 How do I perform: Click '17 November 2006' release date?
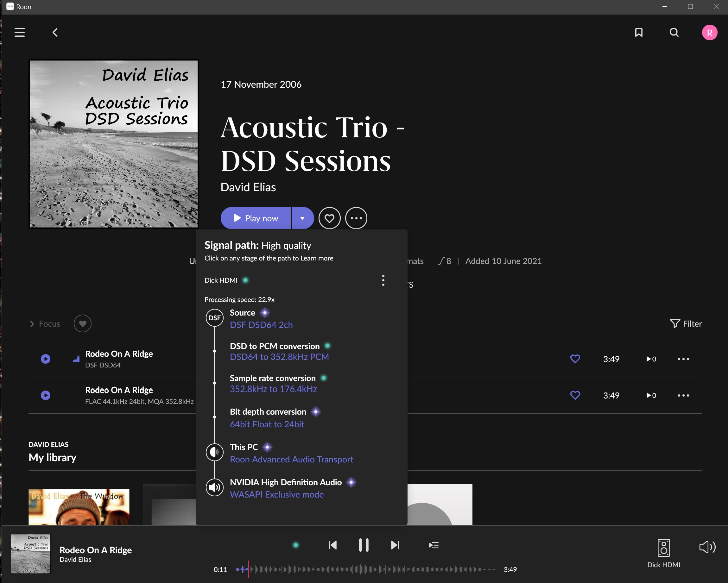tap(261, 84)
